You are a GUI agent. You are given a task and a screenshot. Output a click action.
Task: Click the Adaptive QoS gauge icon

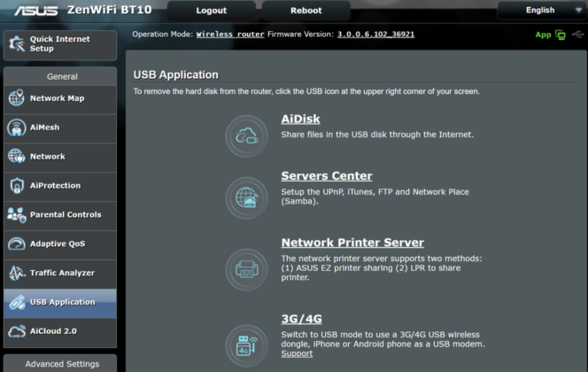(17, 244)
